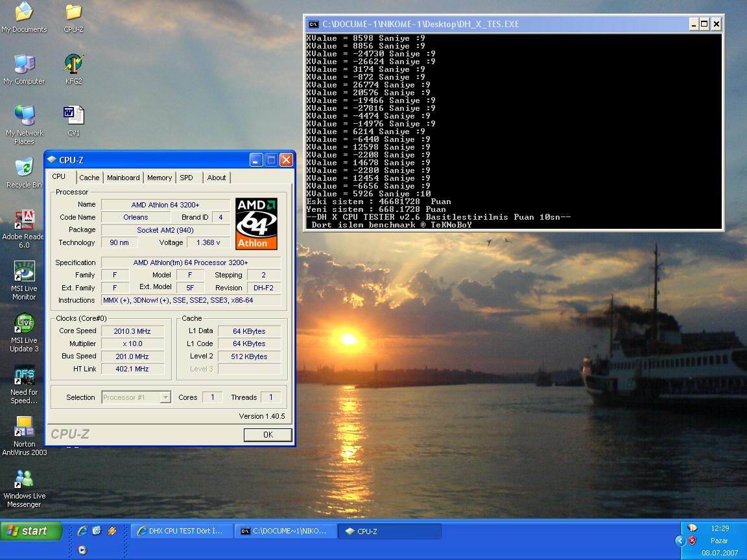Image resolution: width=747 pixels, height=560 pixels.
Task: Click the Bus Speed value 201.0 MHz
Action: tap(132, 356)
